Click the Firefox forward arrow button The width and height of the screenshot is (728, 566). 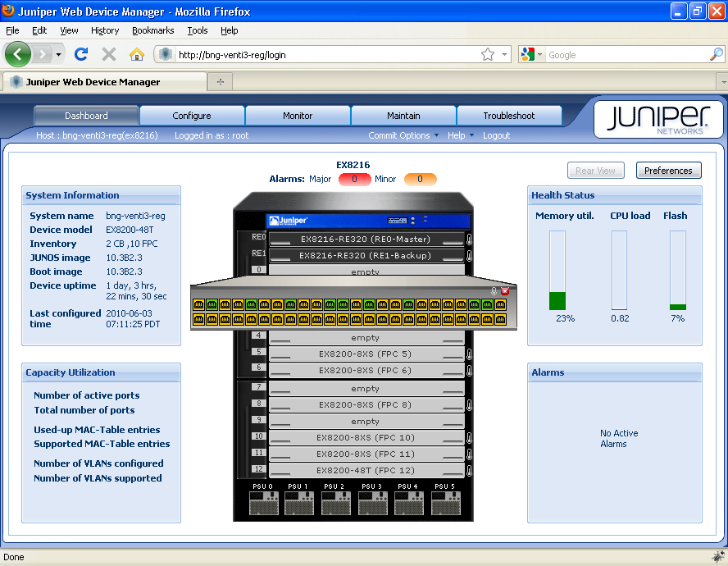click(43, 55)
